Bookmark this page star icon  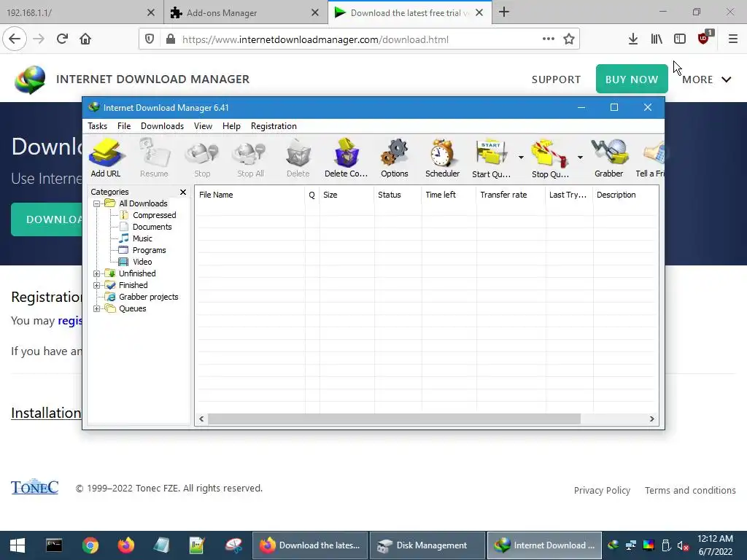[569, 39]
